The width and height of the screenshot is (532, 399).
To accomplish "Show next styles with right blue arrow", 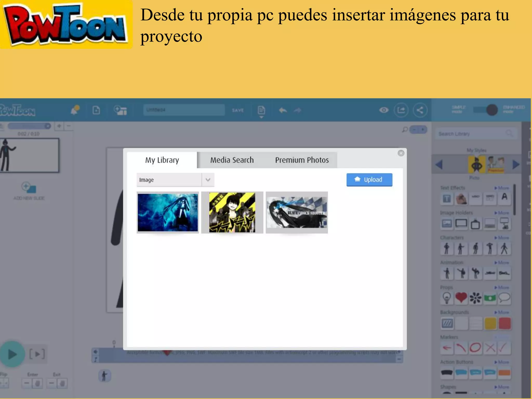I will [516, 164].
